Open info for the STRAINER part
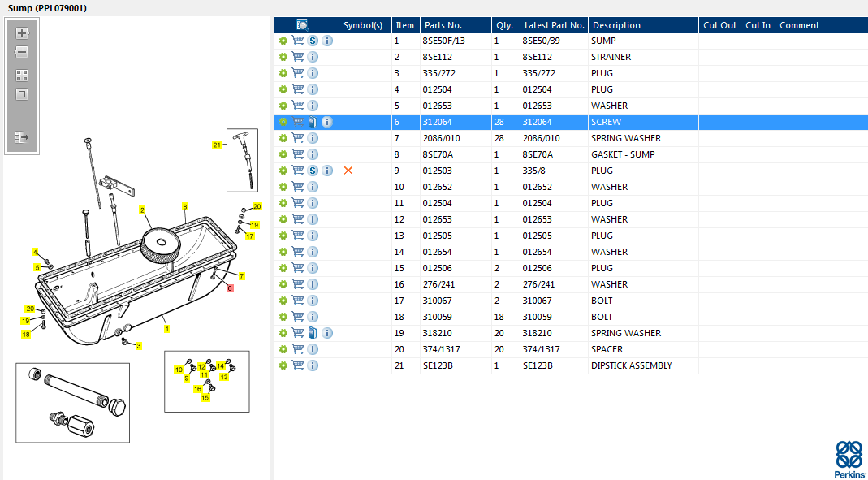Image resolution: width=868 pixels, height=480 pixels. tap(313, 57)
